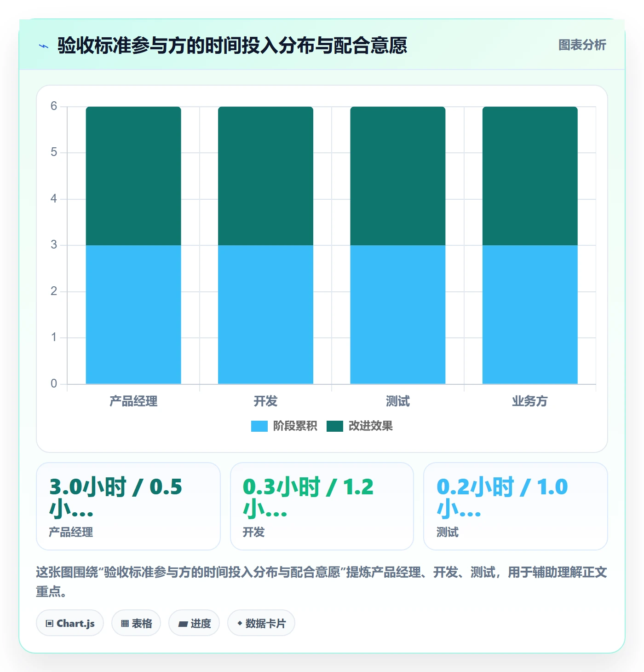The height and width of the screenshot is (672, 644).
Task: Select the 表格 tag
Action: (136, 623)
